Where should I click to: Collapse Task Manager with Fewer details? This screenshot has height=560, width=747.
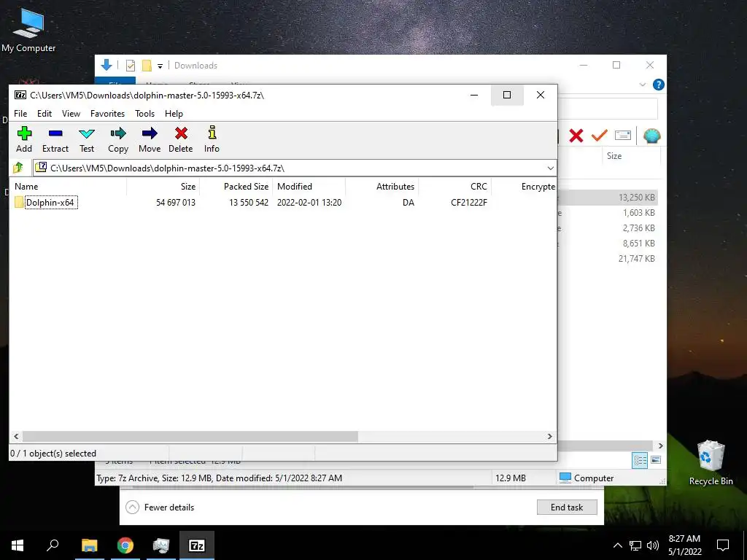tap(160, 507)
